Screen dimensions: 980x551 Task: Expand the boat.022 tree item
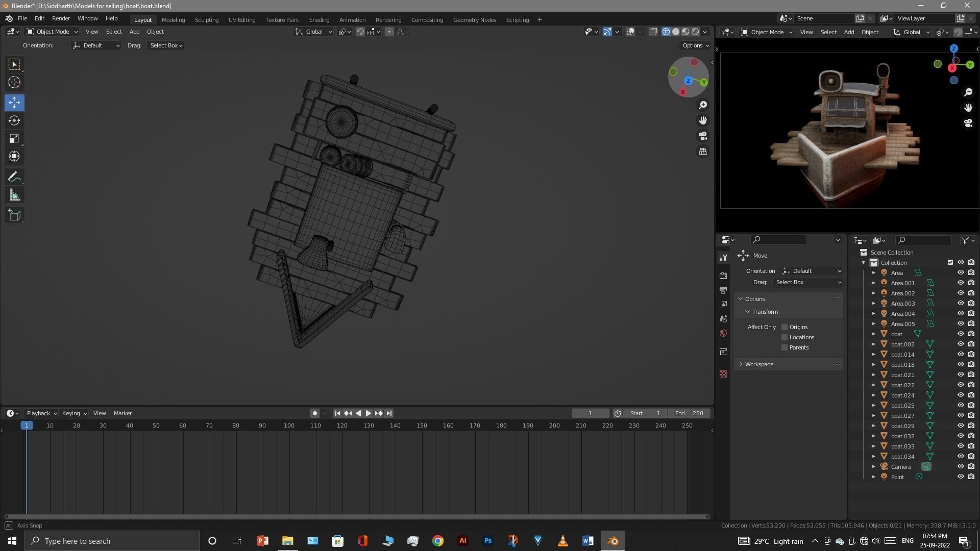(873, 385)
